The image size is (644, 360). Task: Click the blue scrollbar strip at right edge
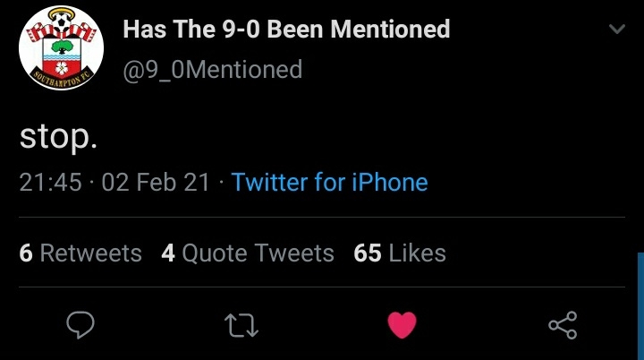click(x=640, y=306)
